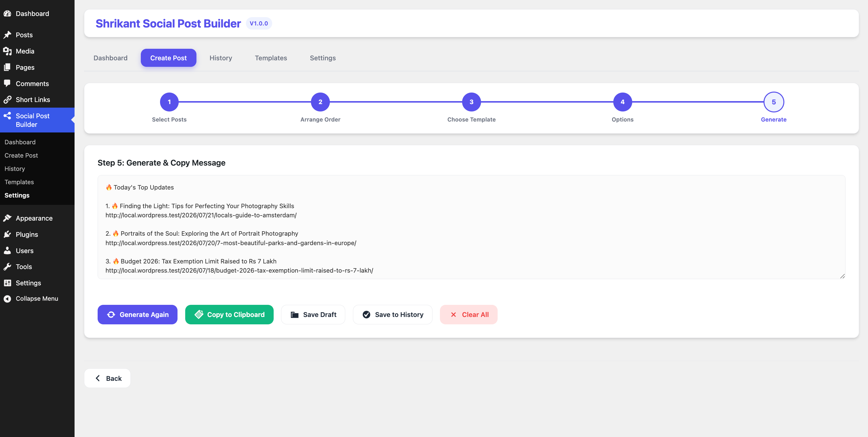Click the Save to History button
This screenshot has height=437, width=868.
point(393,315)
